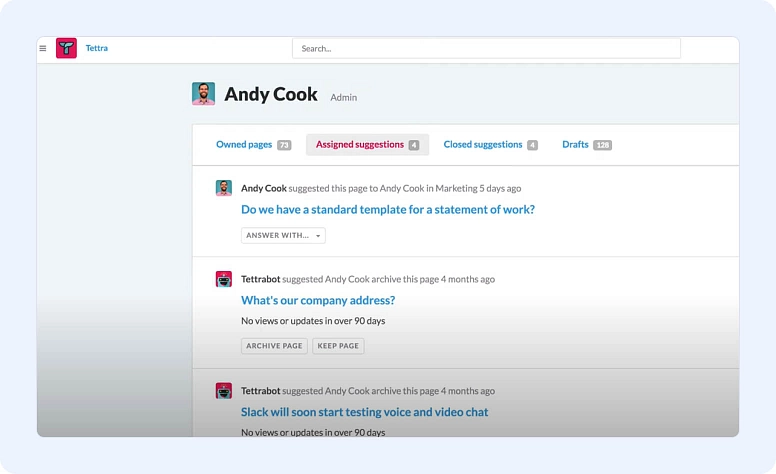Click Andy Cook's large profile avatar
Image resolution: width=776 pixels, height=474 pixels.
(x=203, y=94)
